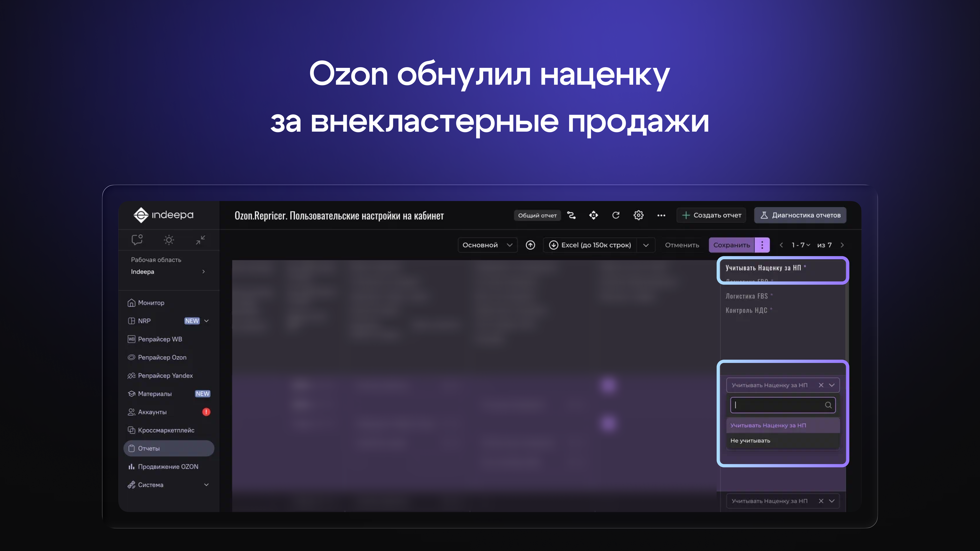The image size is (980, 551).
Task: Refresh the report with reload icon
Action: 616,215
